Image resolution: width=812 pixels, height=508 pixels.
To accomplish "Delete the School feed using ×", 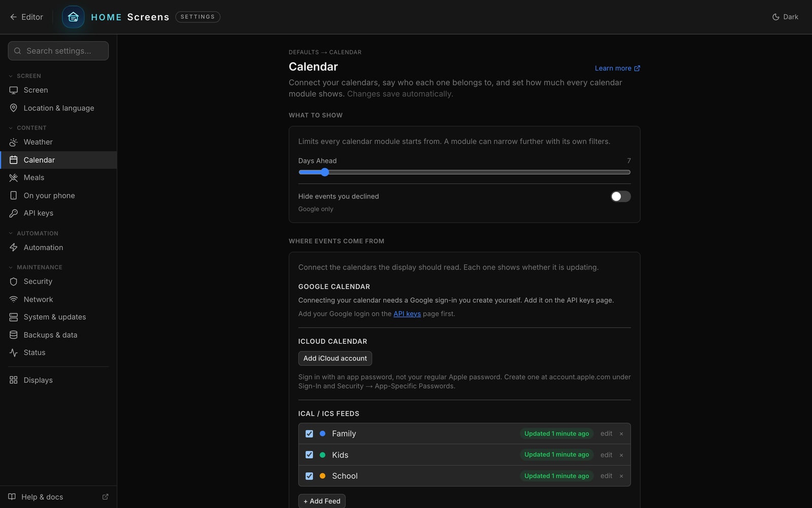I will click(x=621, y=476).
